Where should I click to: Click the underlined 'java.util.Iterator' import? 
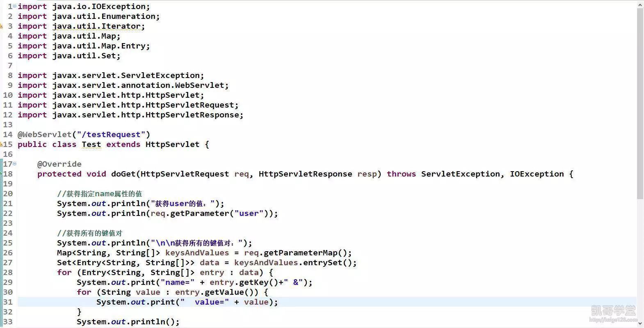tap(96, 26)
